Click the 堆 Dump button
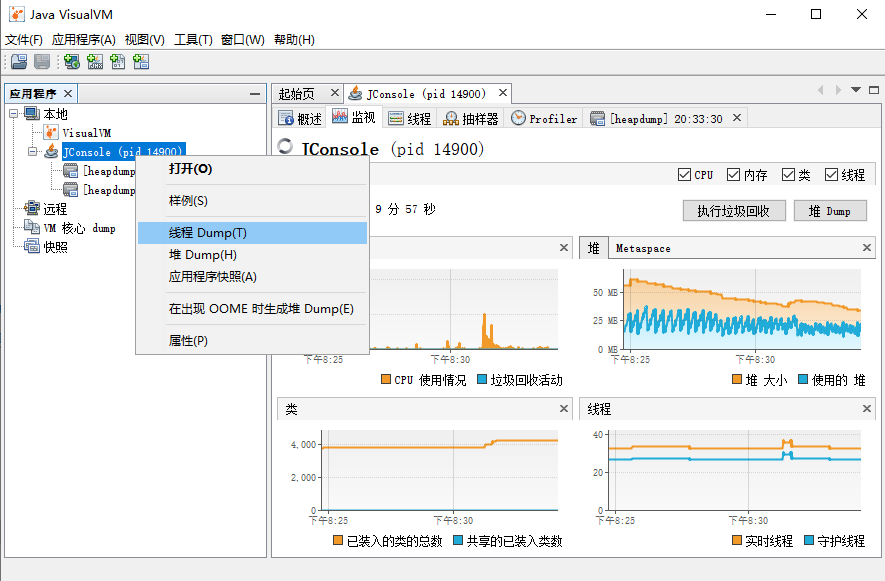The height and width of the screenshot is (581, 885). (830, 211)
